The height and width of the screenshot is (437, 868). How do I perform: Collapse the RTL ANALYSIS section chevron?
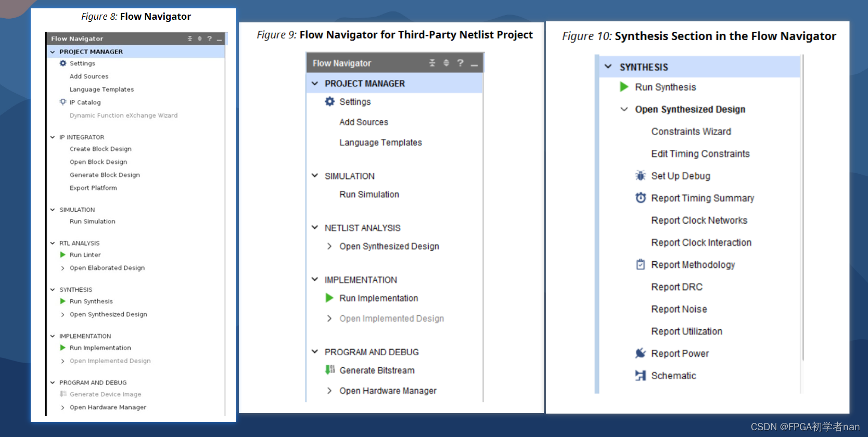pos(53,243)
